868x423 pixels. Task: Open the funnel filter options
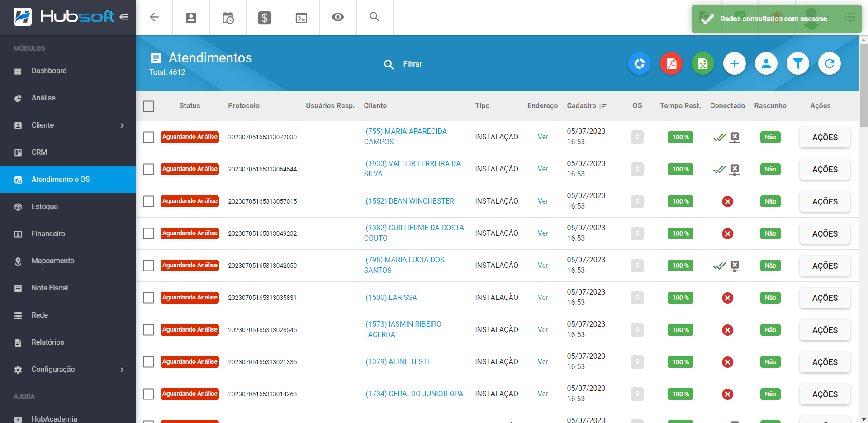[x=798, y=64]
